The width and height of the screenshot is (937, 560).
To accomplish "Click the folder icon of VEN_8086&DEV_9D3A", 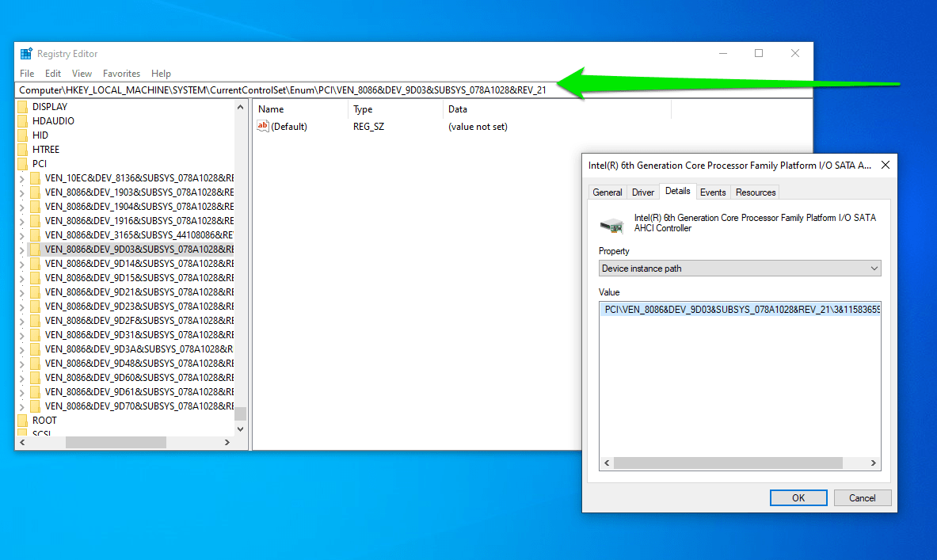I will (36, 349).
